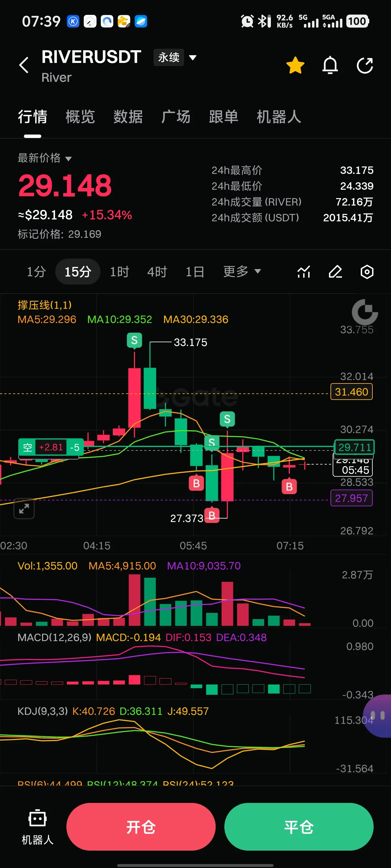Tap the alarm clock status icon
The image size is (391, 868).
(x=247, y=21)
